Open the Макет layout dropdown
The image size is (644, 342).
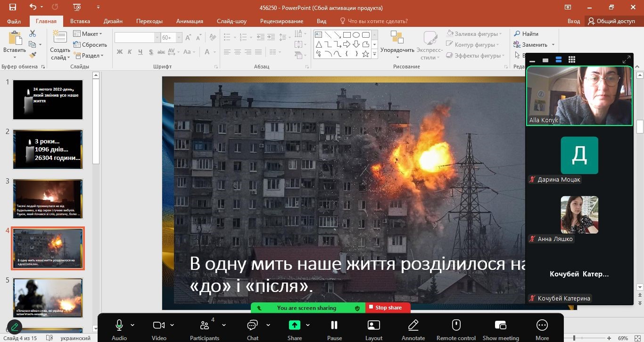[x=88, y=34]
